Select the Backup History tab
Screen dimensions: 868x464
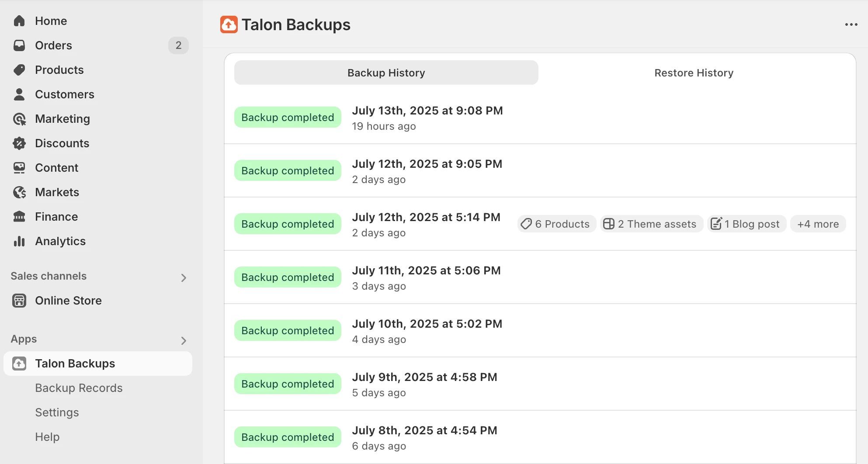click(x=386, y=73)
